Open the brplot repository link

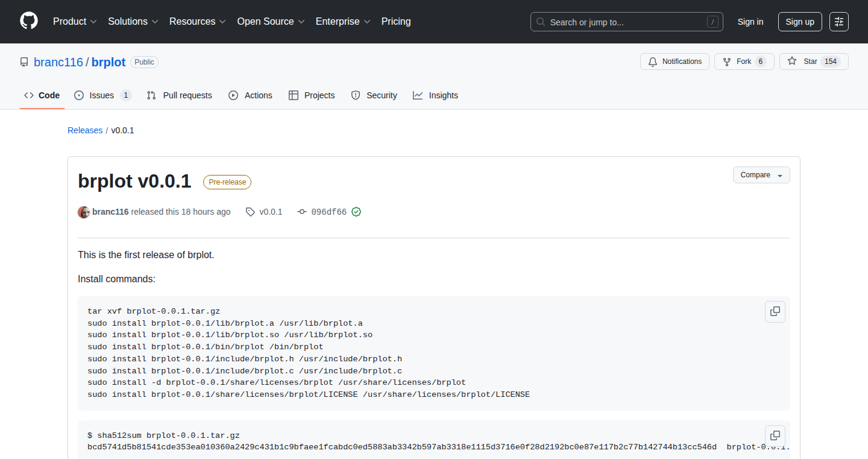coord(108,62)
